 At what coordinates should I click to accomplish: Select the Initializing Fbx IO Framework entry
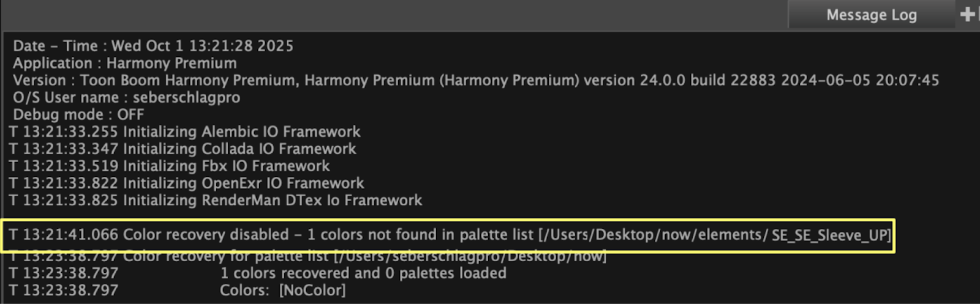[x=226, y=166]
